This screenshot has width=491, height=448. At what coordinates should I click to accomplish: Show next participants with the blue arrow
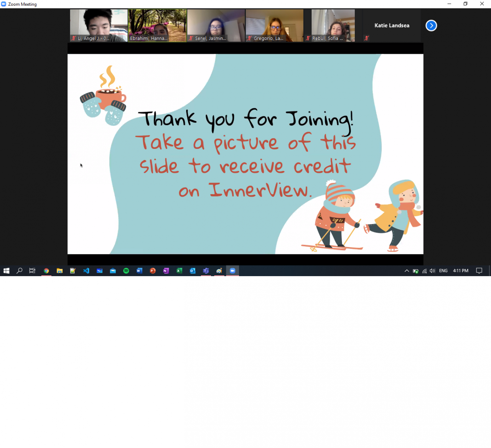click(x=431, y=26)
